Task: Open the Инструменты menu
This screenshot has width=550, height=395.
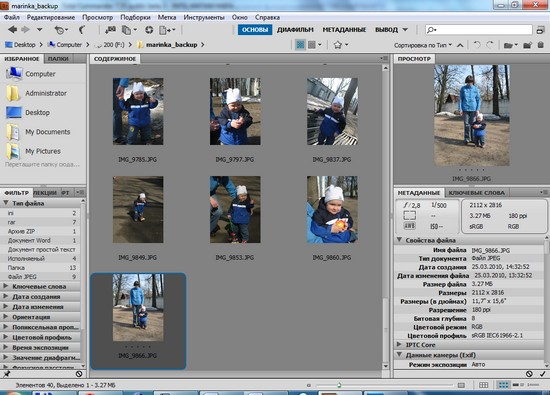Action: (x=204, y=17)
